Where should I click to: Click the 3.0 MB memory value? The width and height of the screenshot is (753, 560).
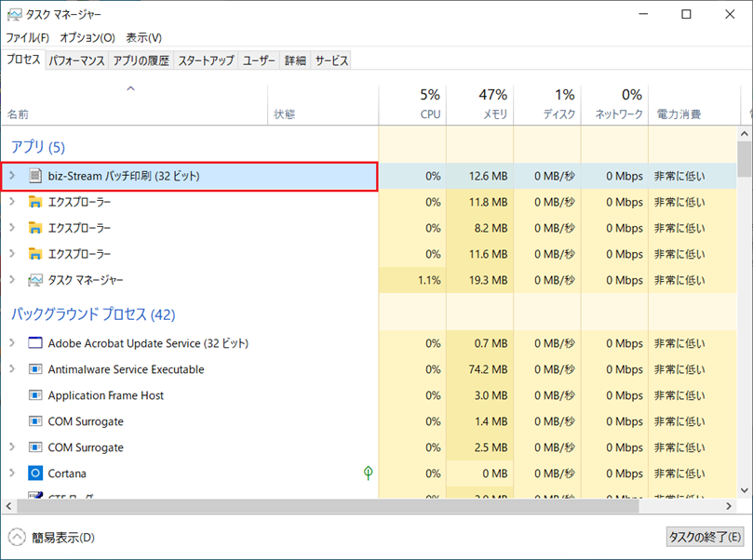(x=491, y=395)
